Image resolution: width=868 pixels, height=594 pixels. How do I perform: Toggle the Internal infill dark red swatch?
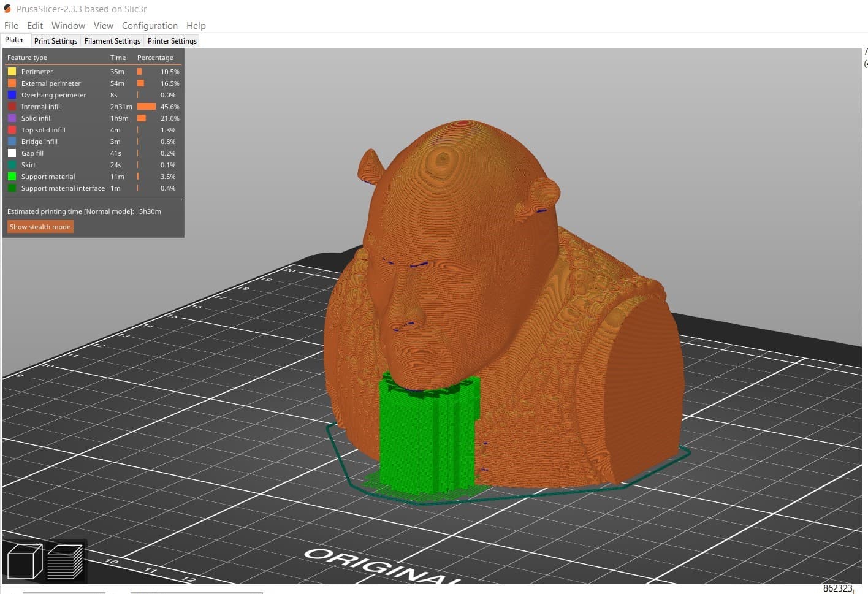coord(12,107)
